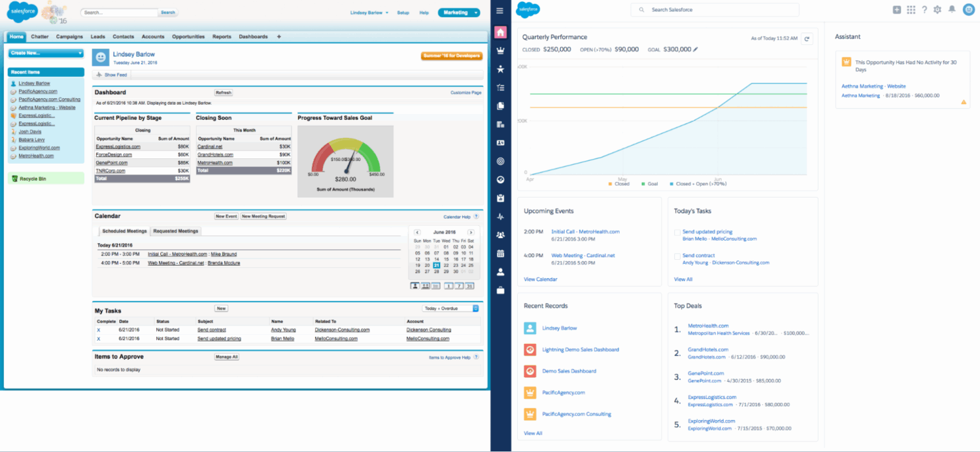Open Setup via the gear icon
The height and width of the screenshot is (452, 980).
[x=937, y=10]
